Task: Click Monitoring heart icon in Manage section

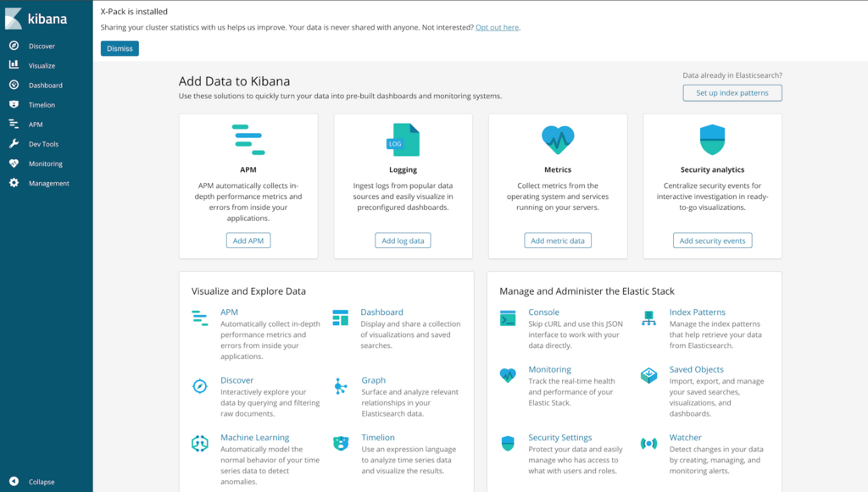Action: tap(508, 375)
